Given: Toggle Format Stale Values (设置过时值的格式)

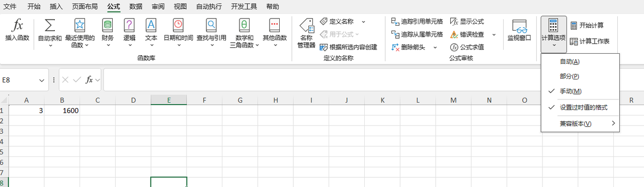Looking at the screenshot, I should tap(580, 108).
